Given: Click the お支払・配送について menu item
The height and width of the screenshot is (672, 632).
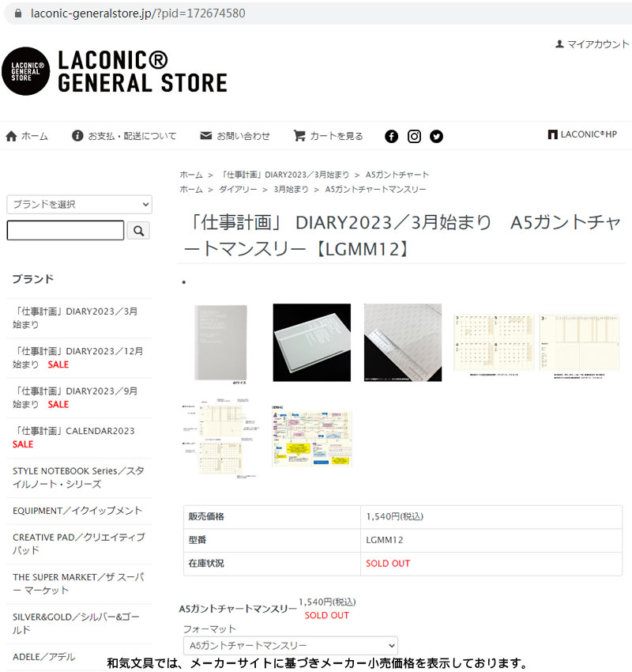Looking at the screenshot, I should (x=124, y=136).
